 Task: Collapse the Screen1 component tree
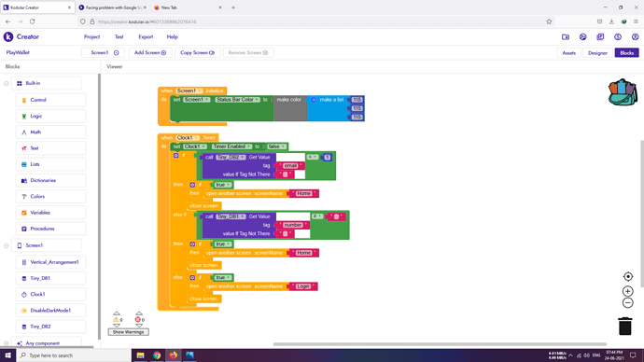click(7, 245)
